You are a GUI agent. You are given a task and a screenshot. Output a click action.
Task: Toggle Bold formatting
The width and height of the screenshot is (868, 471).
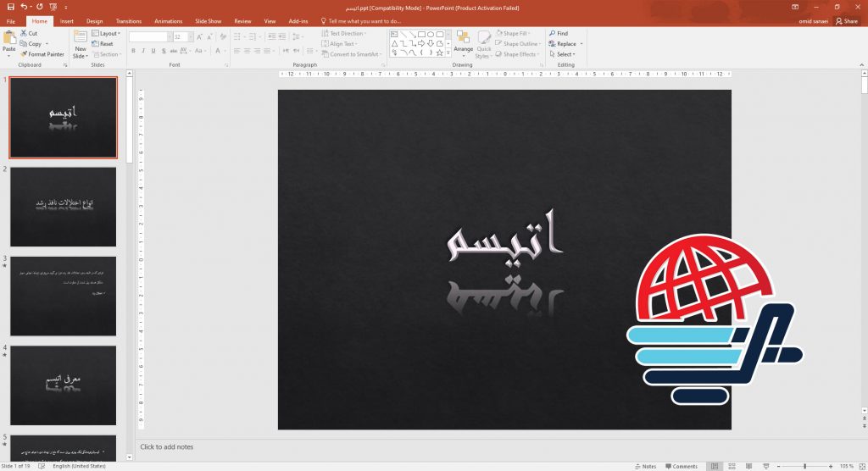[133, 51]
